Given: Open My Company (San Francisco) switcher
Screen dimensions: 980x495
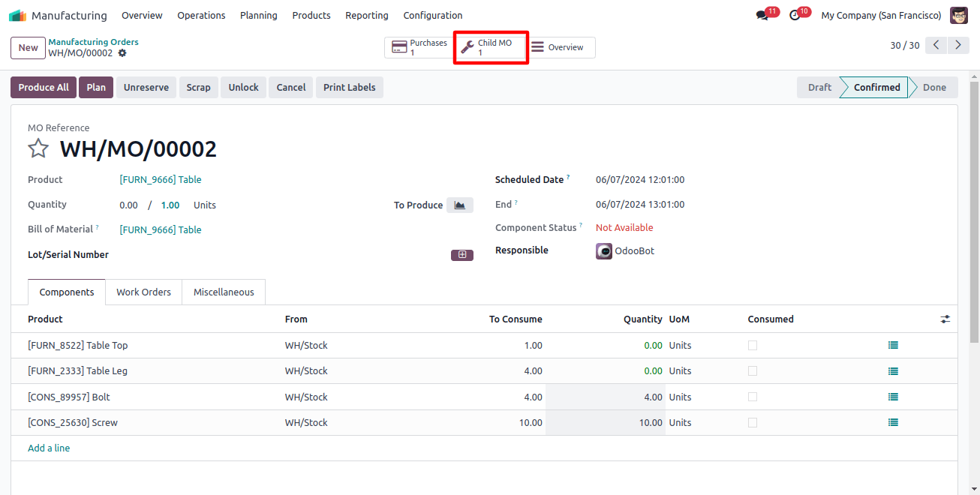Looking at the screenshot, I should point(881,15).
